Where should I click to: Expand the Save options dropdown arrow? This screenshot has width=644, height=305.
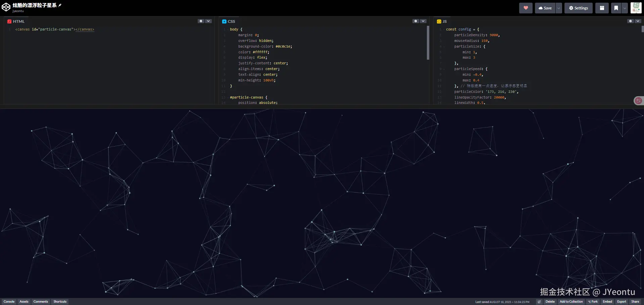click(558, 8)
